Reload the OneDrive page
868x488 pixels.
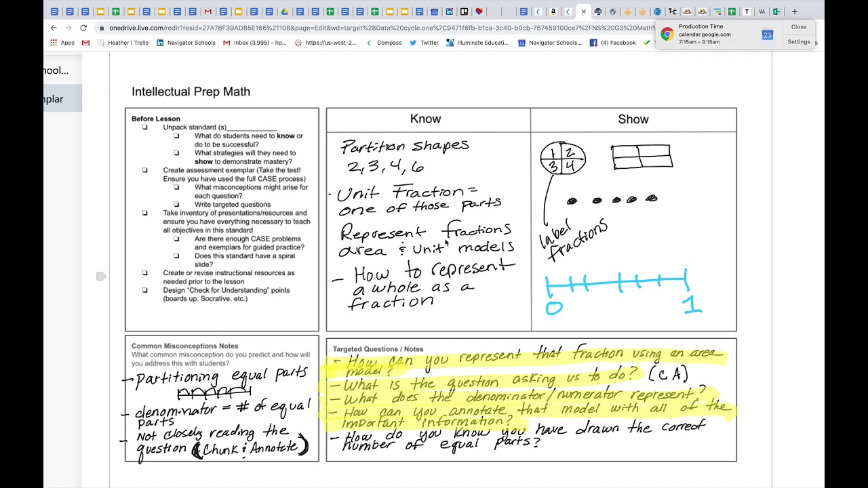[x=83, y=28]
